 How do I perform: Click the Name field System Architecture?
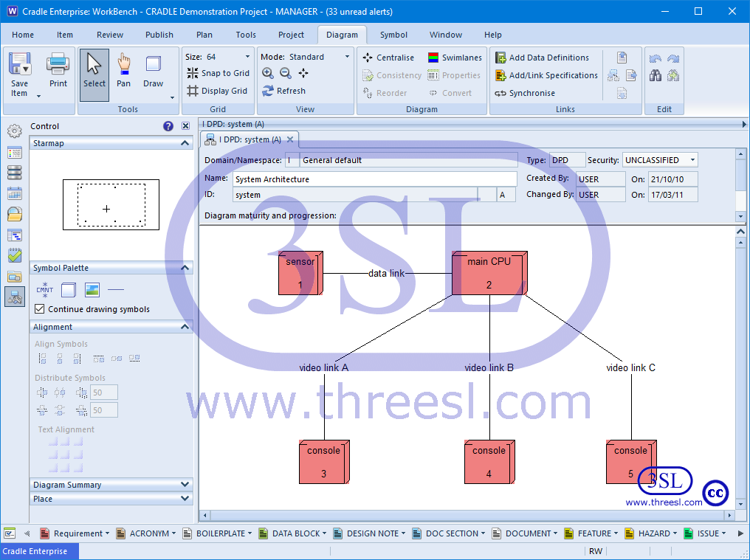[375, 179]
